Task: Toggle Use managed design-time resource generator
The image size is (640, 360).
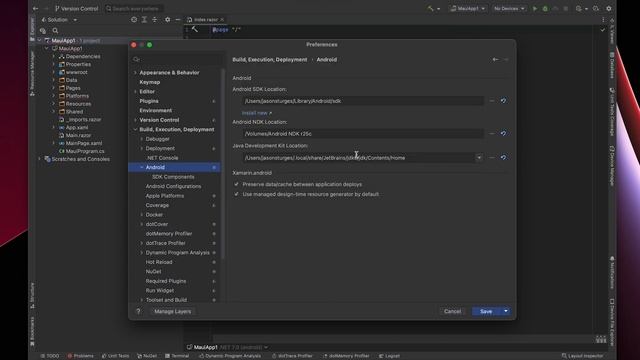Action: [x=236, y=194]
